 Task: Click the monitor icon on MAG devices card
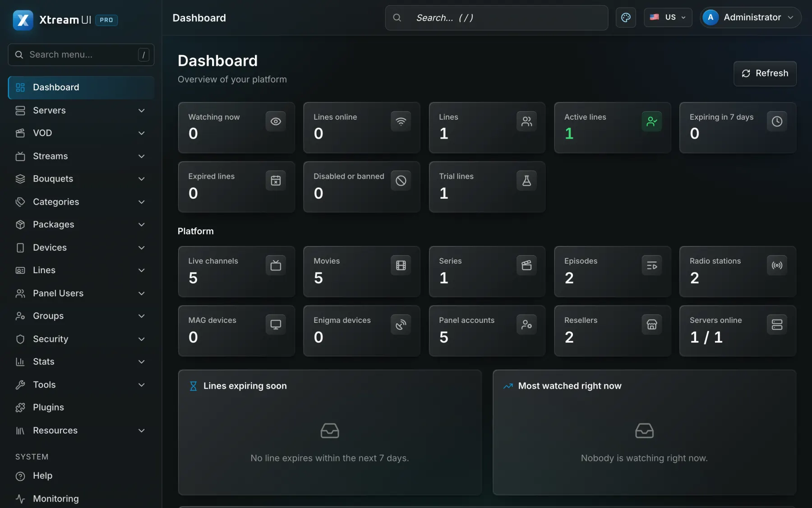coord(276,325)
